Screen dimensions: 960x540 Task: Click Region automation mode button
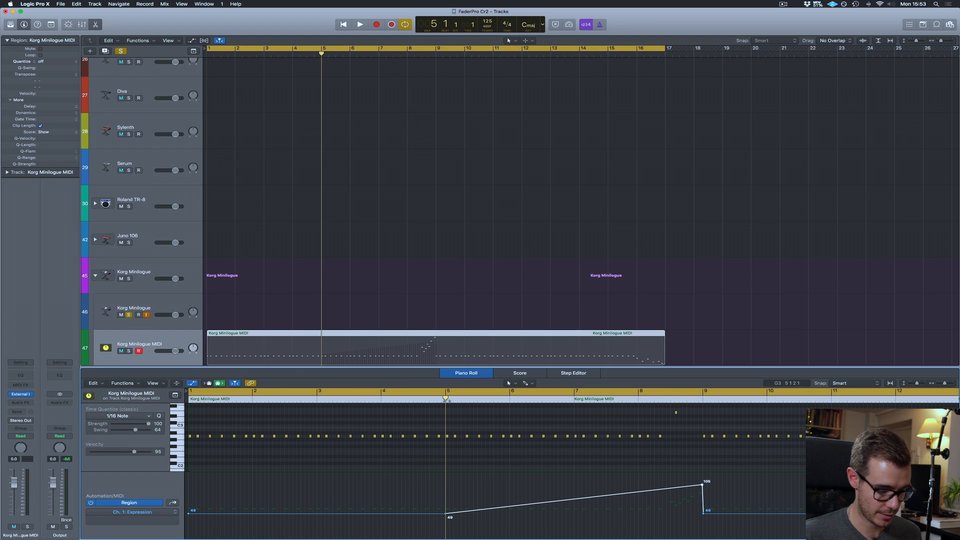point(129,503)
